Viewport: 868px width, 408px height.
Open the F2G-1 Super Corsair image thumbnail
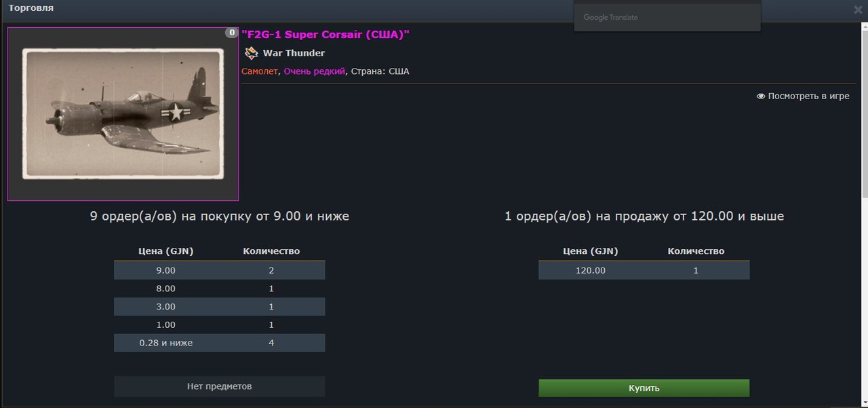point(123,114)
